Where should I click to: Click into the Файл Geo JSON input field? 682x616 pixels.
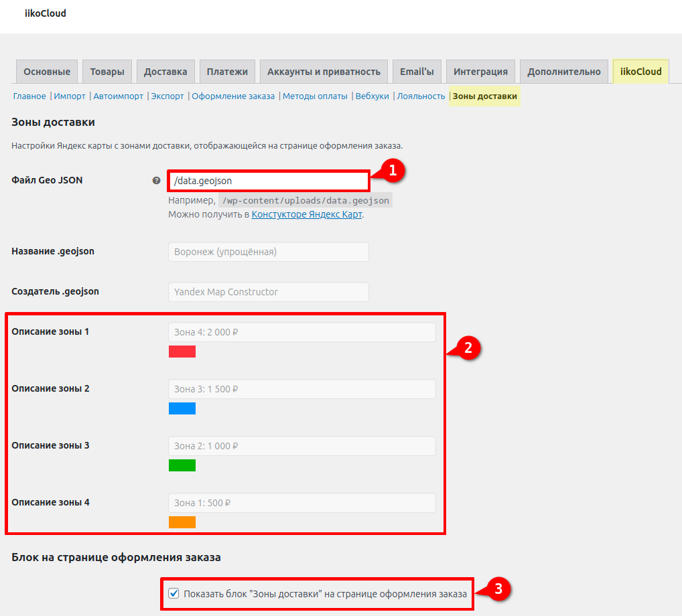pos(268,181)
